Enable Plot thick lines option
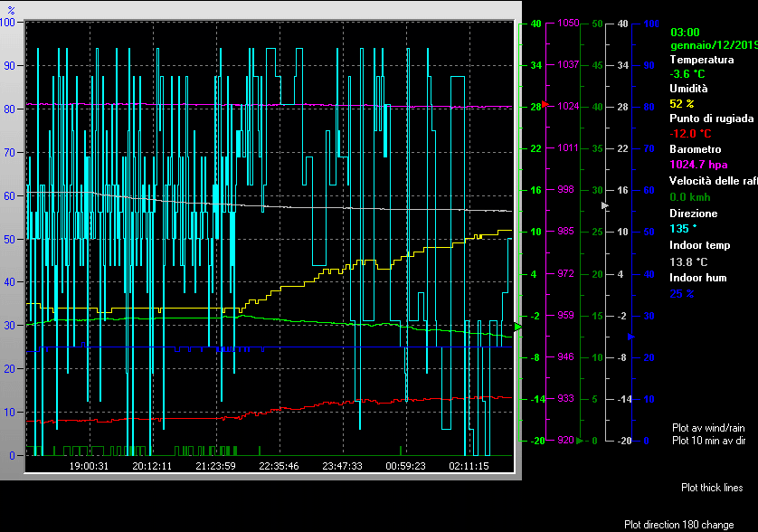Image resolution: width=758 pixels, height=532 pixels. point(712,488)
